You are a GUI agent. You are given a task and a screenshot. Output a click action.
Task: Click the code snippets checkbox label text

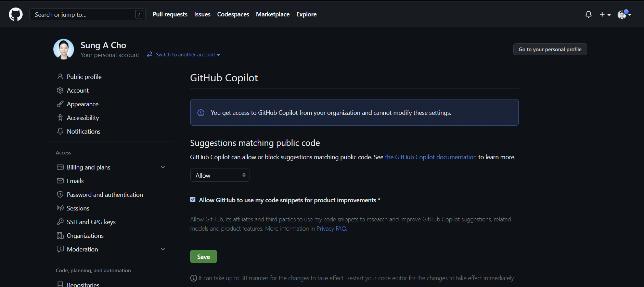click(289, 200)
